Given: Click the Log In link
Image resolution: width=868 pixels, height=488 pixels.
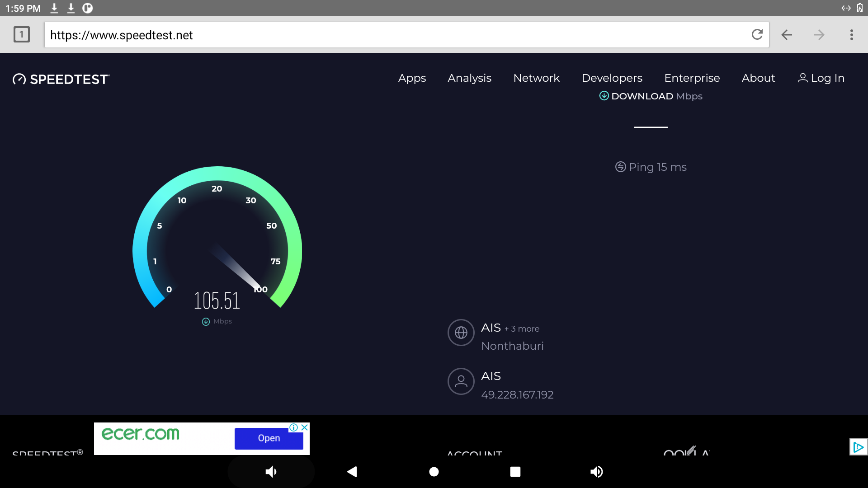Looking at the screenshot, I should tap(821, 78).
